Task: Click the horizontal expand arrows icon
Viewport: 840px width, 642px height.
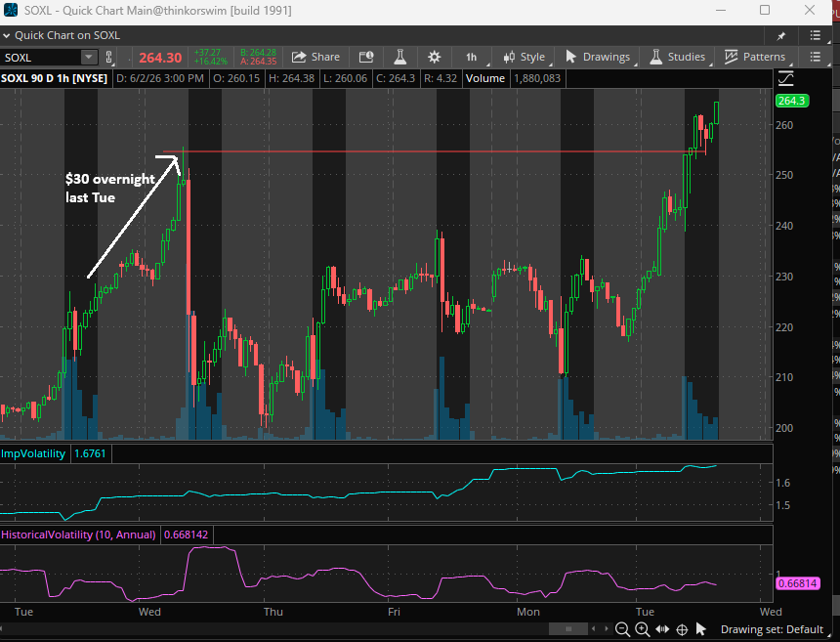Action: point(662,629)
